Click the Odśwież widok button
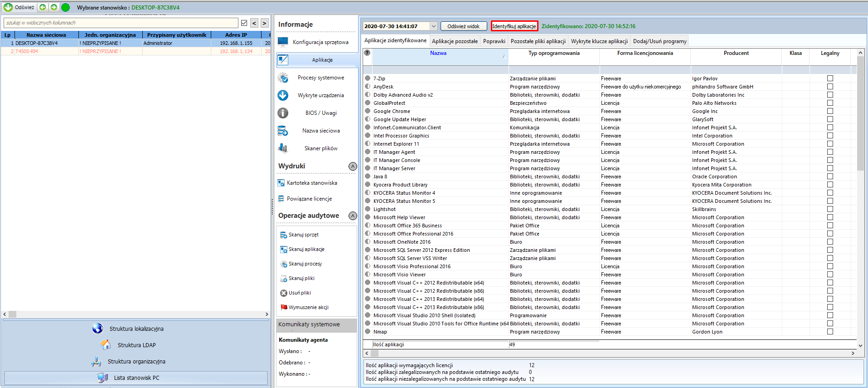Screen dimensions: 868x388 click(x=463, y=26)
